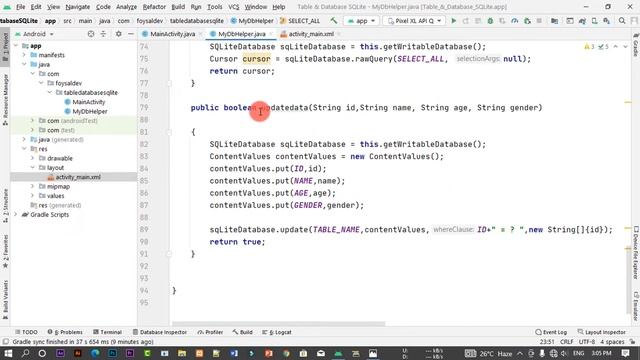This screenshot has width=640, height=360.
Task: Click the CRLF line separator status item
Action: 567,342
